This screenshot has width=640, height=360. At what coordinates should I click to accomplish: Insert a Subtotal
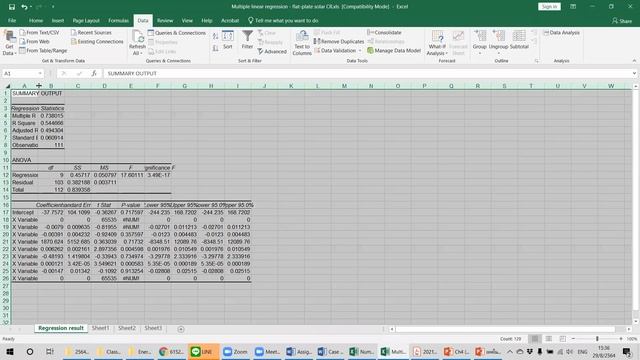(519, 40)
